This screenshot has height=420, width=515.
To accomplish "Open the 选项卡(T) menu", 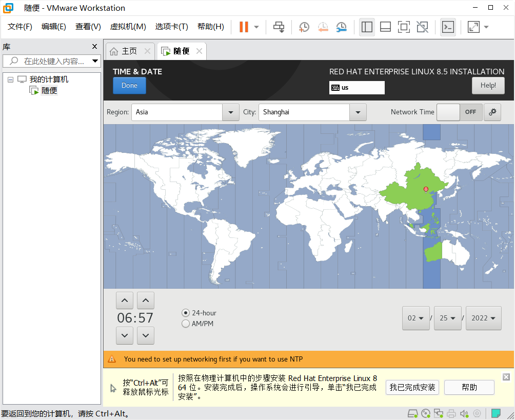I will (171, 27).
